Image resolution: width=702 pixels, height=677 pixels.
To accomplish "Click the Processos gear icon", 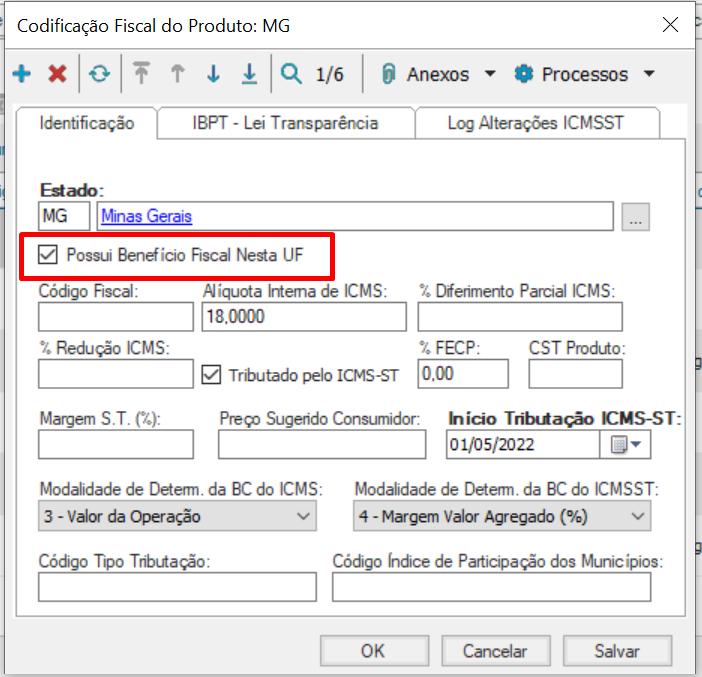I will point(524,74).
